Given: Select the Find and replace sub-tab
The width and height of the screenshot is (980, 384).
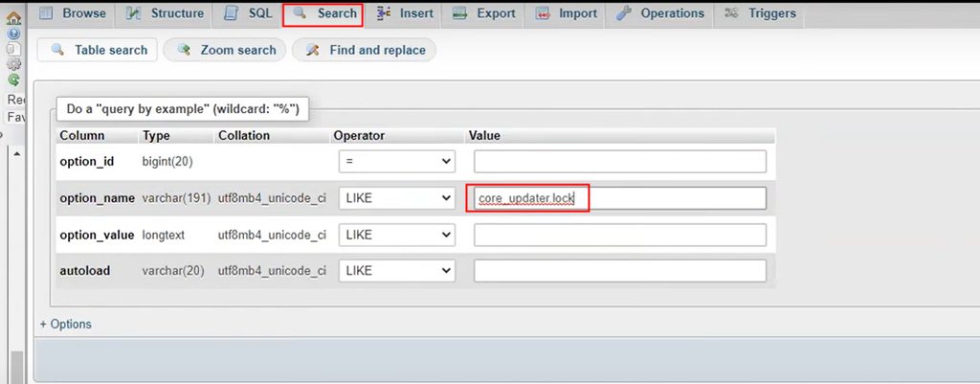Looking at the screenshot, I should point(364,50).
